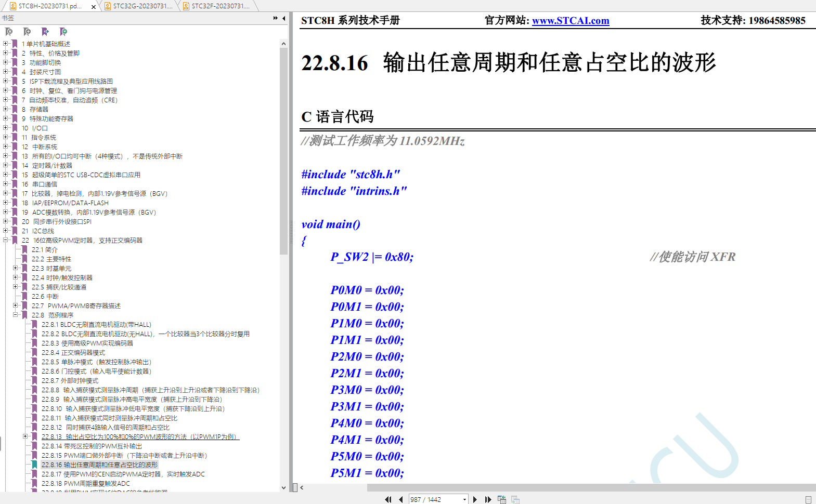Screen dimensions: 816x504
Task: Collapse chapter 22 16位高级PWM定时器 node
Action: pyautogui.click(x=6, y=240)
